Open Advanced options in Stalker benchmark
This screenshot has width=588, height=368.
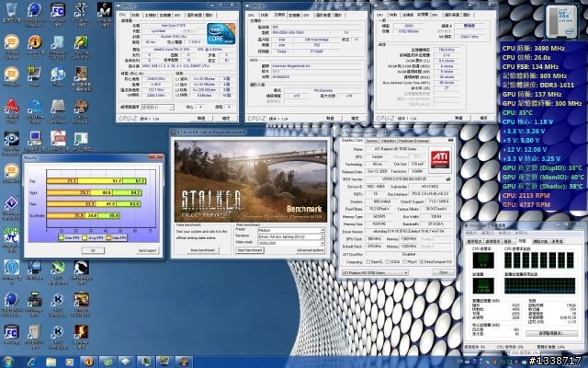click(311, 250)
